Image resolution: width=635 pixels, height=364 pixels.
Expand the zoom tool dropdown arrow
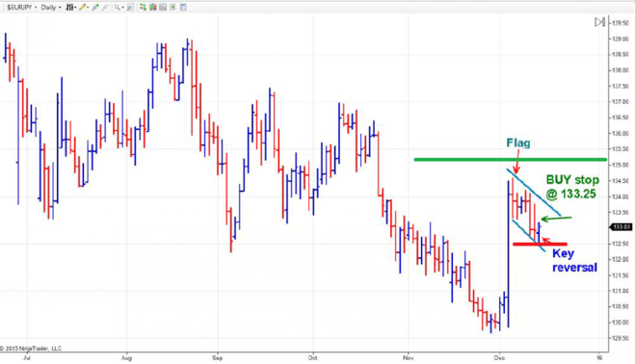(122, 8)
